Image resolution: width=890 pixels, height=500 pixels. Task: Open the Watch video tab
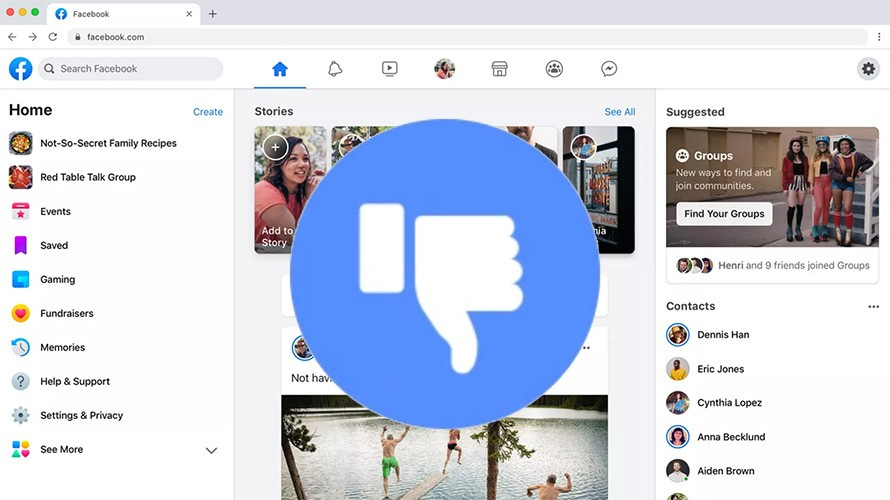389,69
